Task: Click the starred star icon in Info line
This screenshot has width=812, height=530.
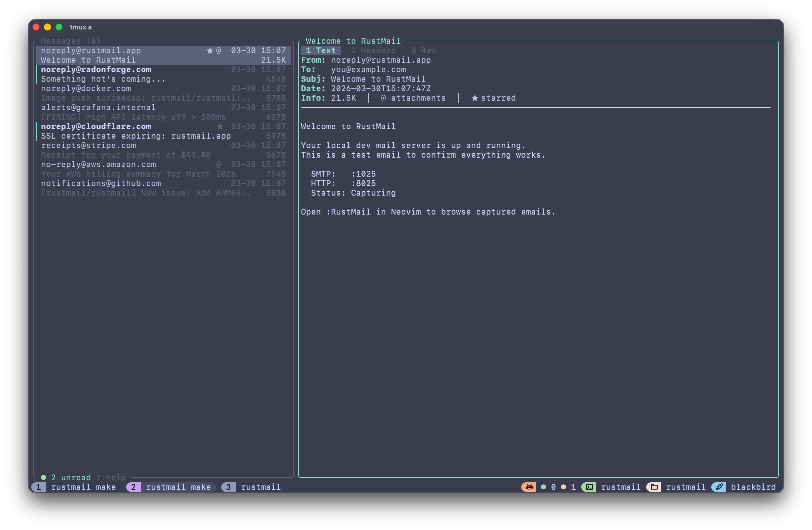Action: tap(474, 98)
